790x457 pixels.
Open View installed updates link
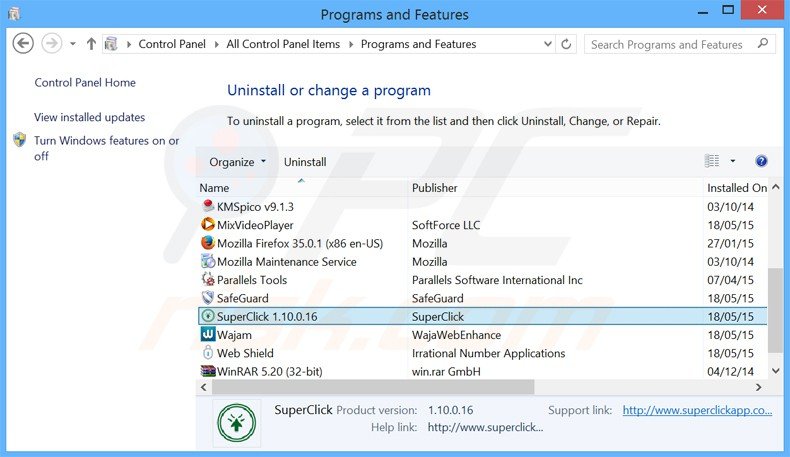(x=89, y=117)
